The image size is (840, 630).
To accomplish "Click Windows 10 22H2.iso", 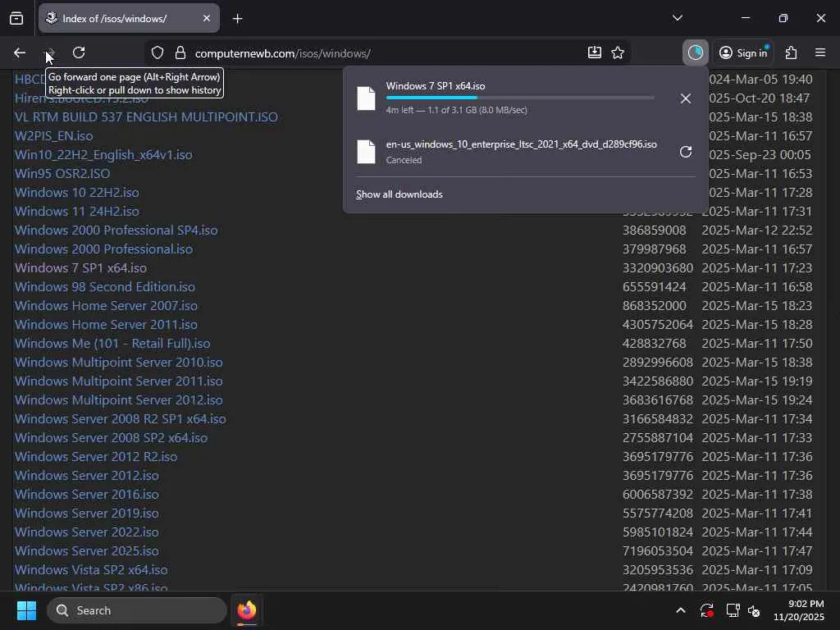I will 76,192.
